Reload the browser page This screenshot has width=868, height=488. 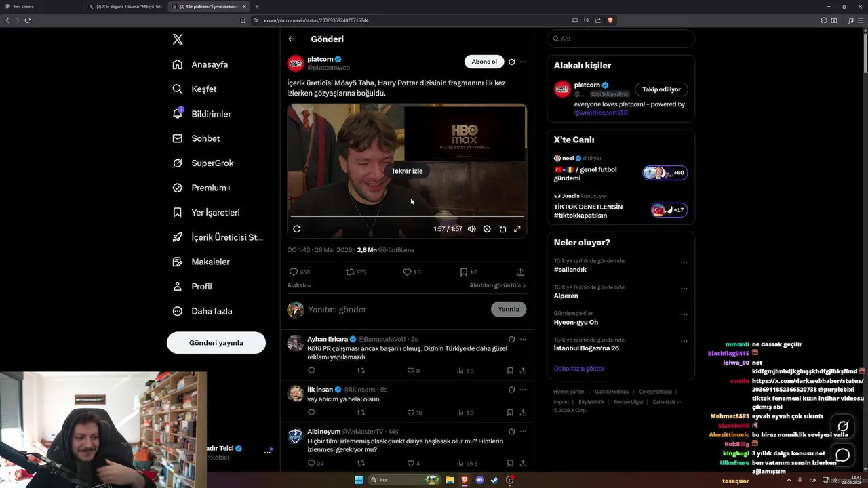point(28,20)
